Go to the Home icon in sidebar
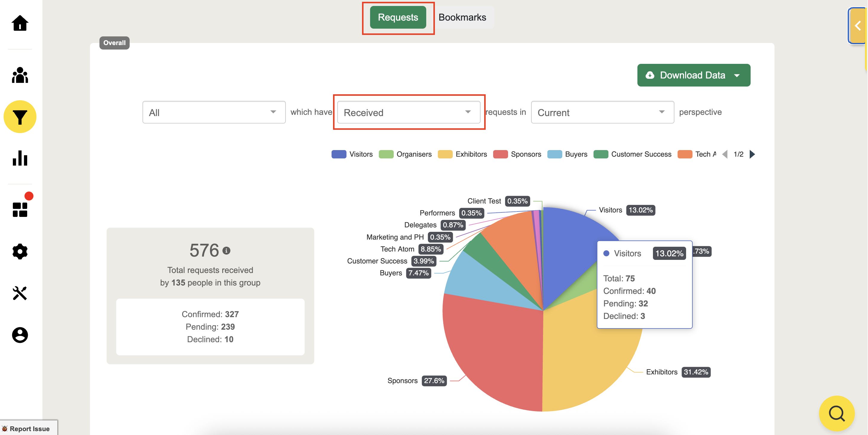This screenshot has height=435, width=868. point(20,23)
